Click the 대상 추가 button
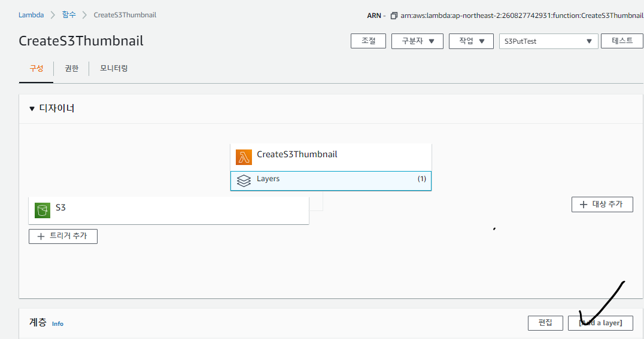644x339 pixels. tap(602, 204)
